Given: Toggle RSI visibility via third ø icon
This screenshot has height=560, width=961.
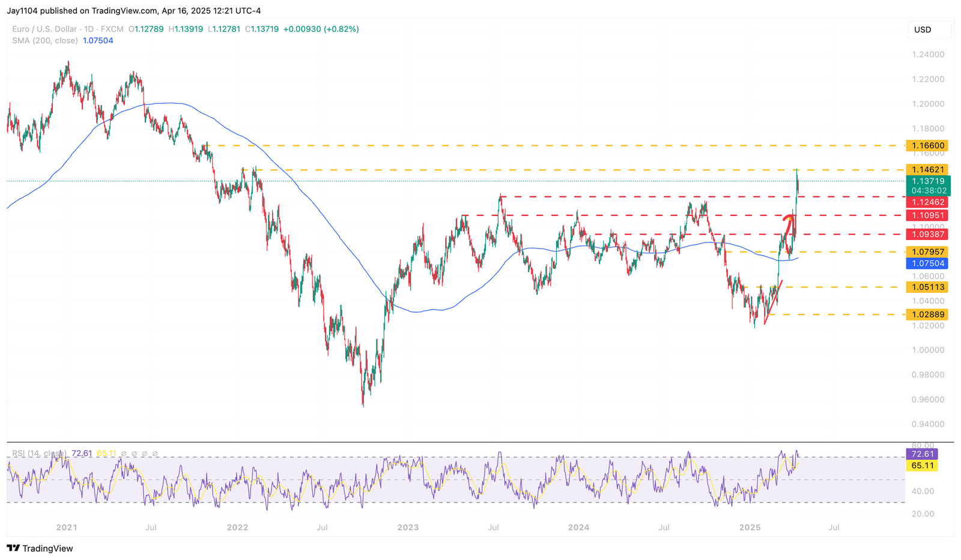Looking at the screenshot, I should pyautogui.click(x=144, y=454).
